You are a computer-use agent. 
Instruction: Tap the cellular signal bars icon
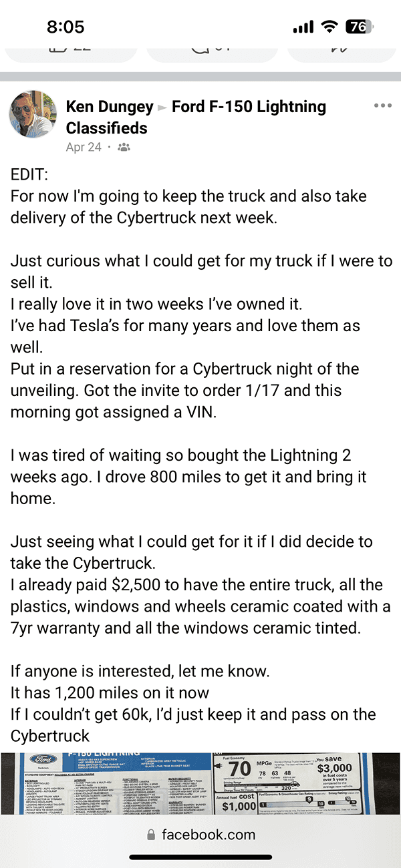point(303,27)
